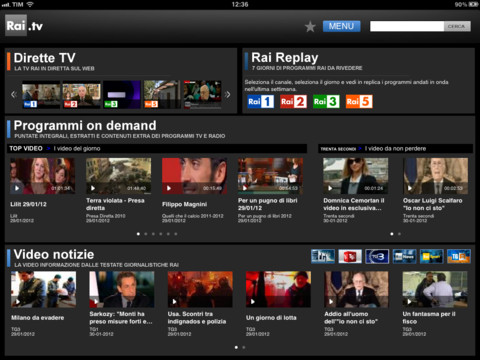Screen dimensions: 480x360
Task: Filter news by TGR icon
Action: pyautogui.click(x=459, y=256)
